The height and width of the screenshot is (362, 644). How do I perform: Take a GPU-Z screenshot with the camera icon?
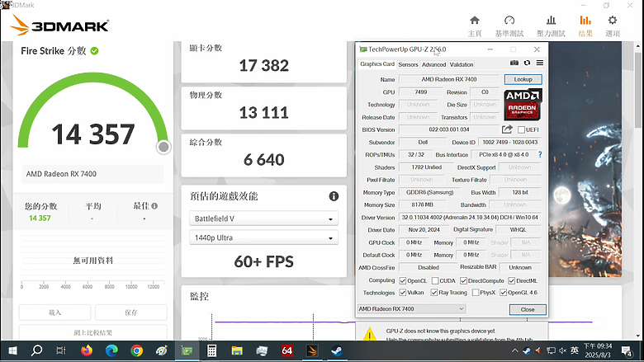[514, 63]
